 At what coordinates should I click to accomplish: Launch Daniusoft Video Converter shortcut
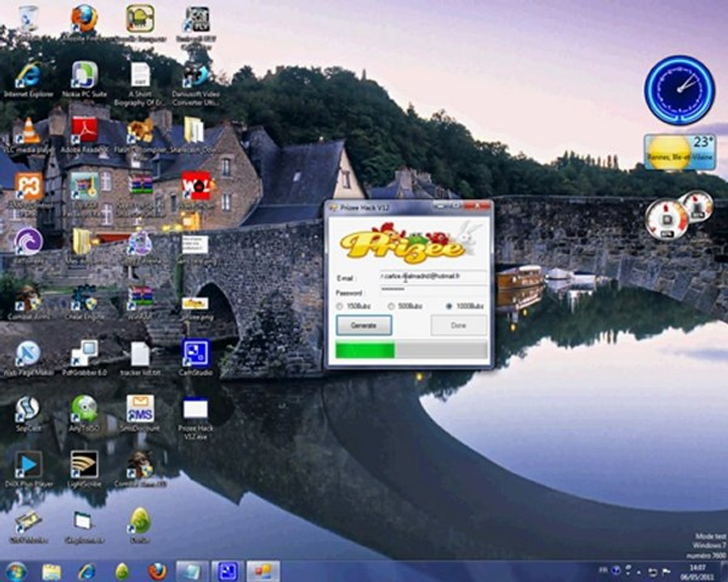click(196, 83)
